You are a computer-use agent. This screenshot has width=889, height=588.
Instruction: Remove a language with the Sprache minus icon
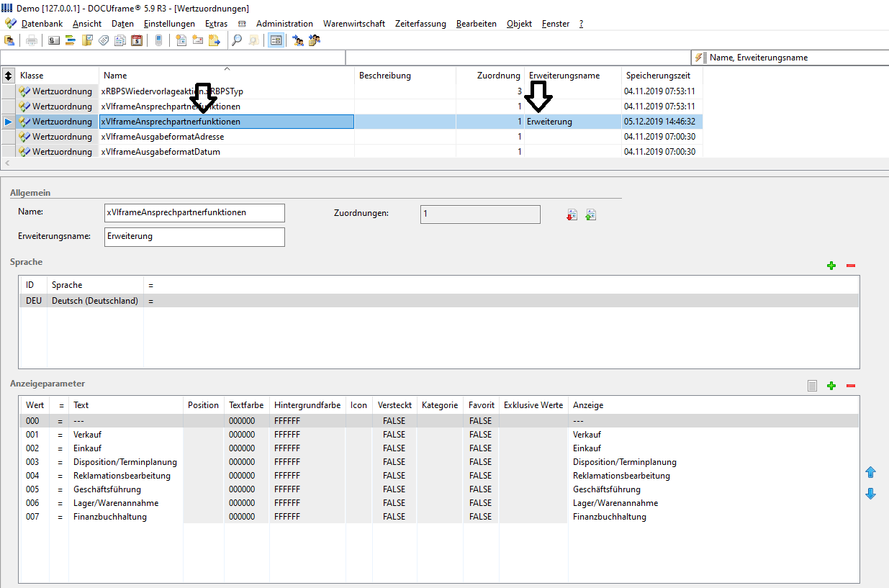point(851,266)
